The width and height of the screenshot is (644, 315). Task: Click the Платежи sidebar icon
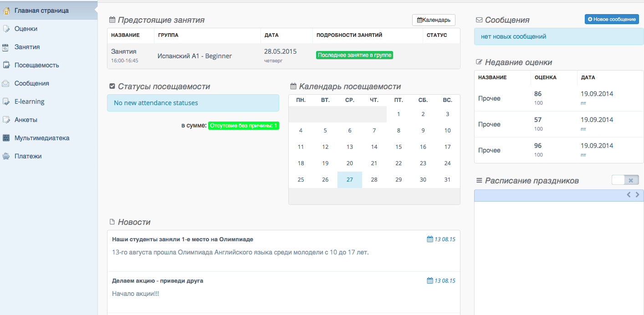coord(6,156)
